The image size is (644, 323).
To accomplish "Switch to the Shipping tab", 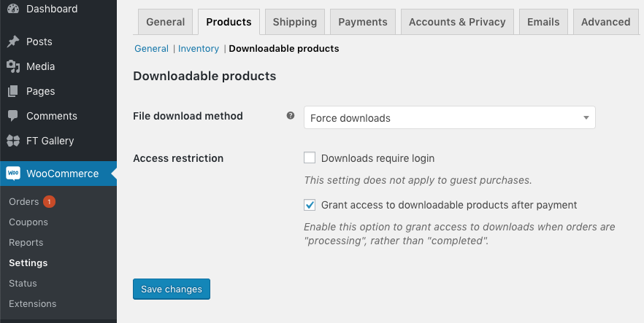I will coord(295,22).
